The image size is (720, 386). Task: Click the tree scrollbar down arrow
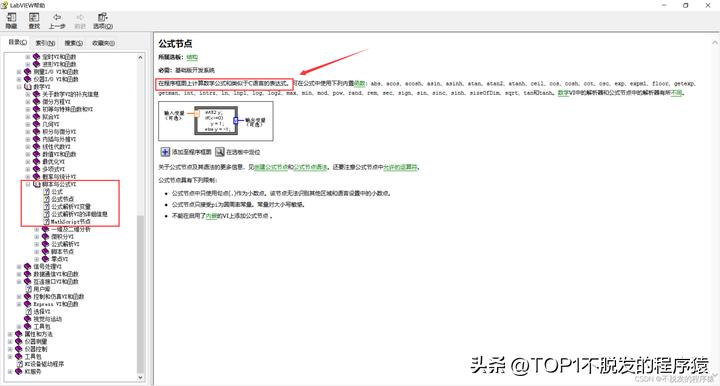tap(141, 377)
